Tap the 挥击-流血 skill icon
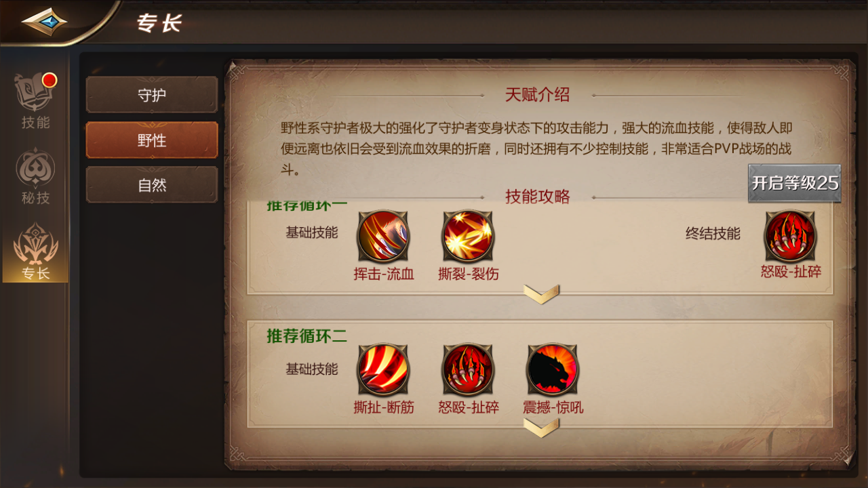 pyautogui.click(x=383, y=236)
